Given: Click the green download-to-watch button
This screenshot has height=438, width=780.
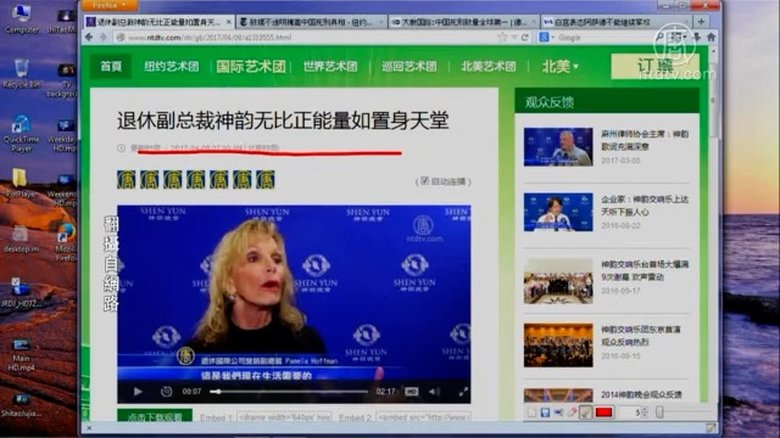Looking at the screenshot, I should (155, 417).
